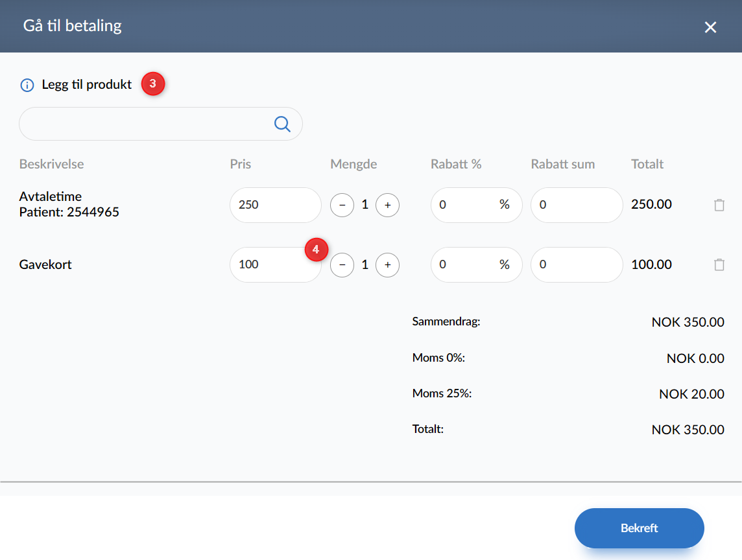The height and width of the screenshot is (560, 742).
Task: Click the red badge numbered 3
Action: pyautogui.click(x=153, y=84)
